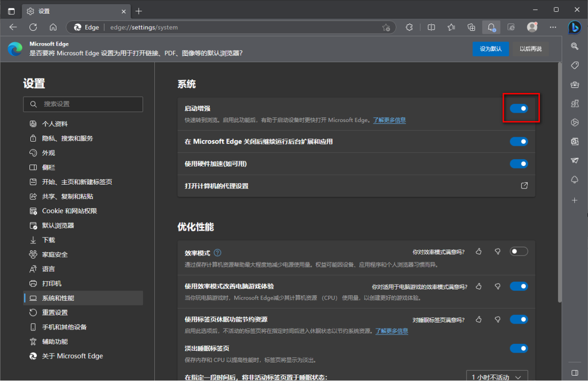Open the Favorites list in toolbar
Viewport: 588px width, 381px height.
pyautogui.click(x=451, y=27)
